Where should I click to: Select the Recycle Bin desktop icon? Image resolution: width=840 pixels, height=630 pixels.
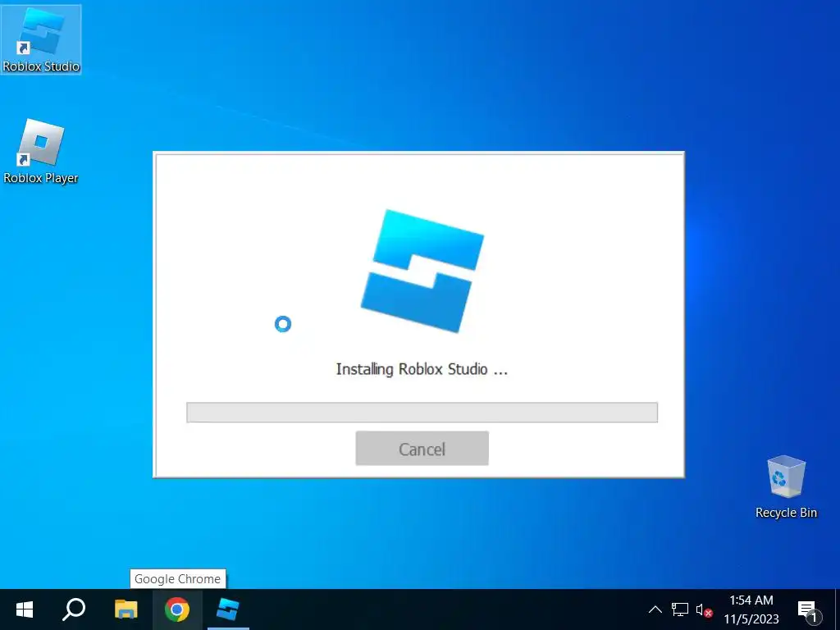tap(786, 487)
